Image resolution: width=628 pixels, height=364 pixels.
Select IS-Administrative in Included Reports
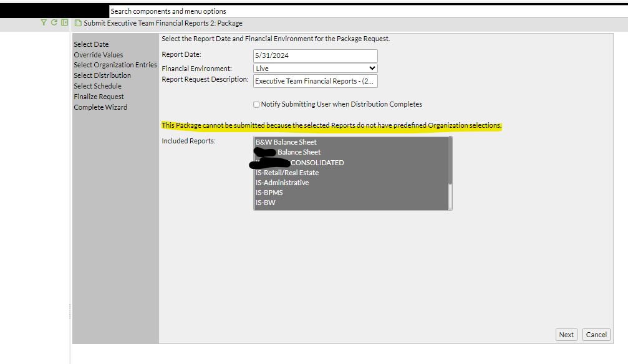[281, 182]
